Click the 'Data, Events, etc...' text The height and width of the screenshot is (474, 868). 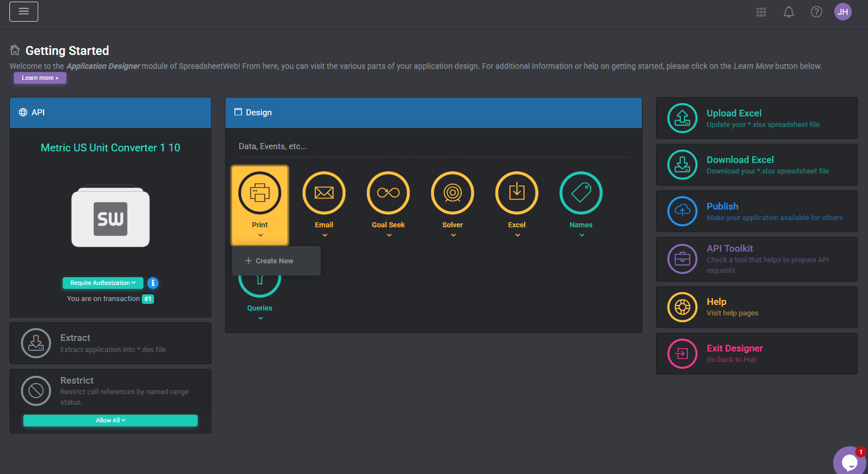[x=273, y=146]
